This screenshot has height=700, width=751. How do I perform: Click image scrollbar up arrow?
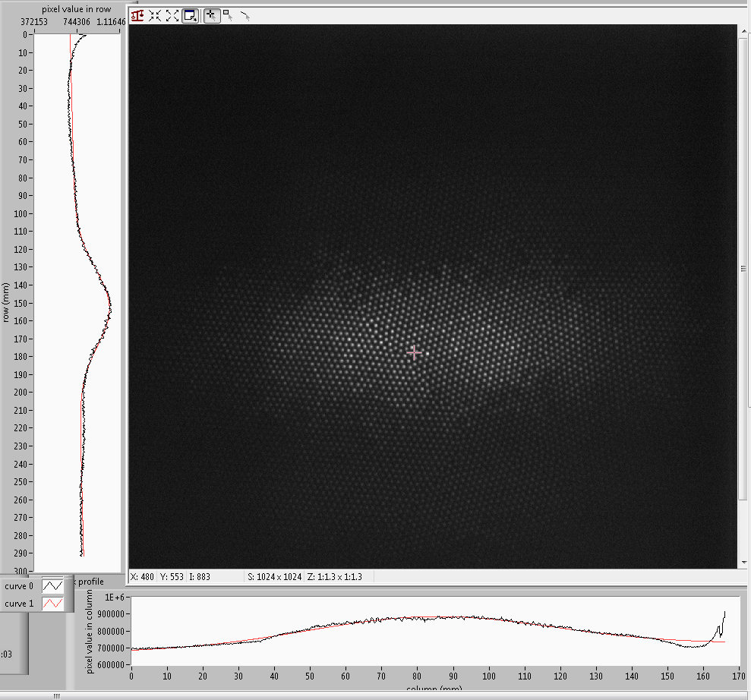coord(743,30)
